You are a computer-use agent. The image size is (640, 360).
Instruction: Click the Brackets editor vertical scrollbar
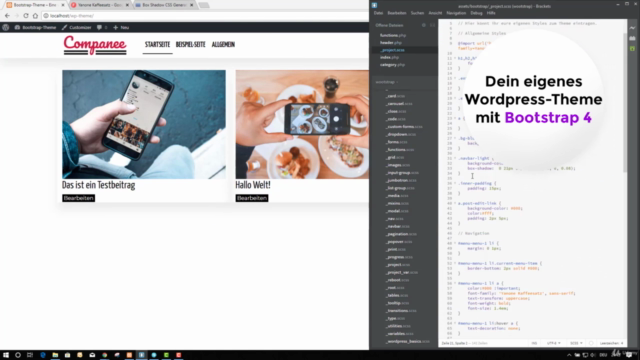(x=624, y=102)
